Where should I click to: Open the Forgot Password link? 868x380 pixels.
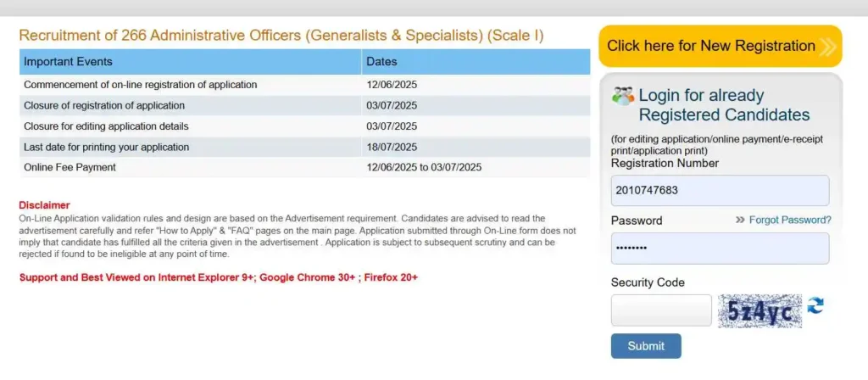[790, 220]
